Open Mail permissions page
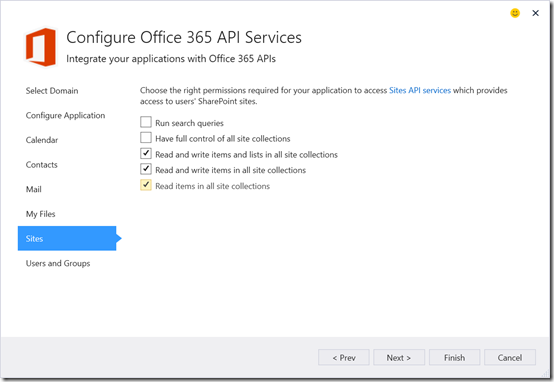The width and height of the screenshot is (554, 382). pos(34,189)
